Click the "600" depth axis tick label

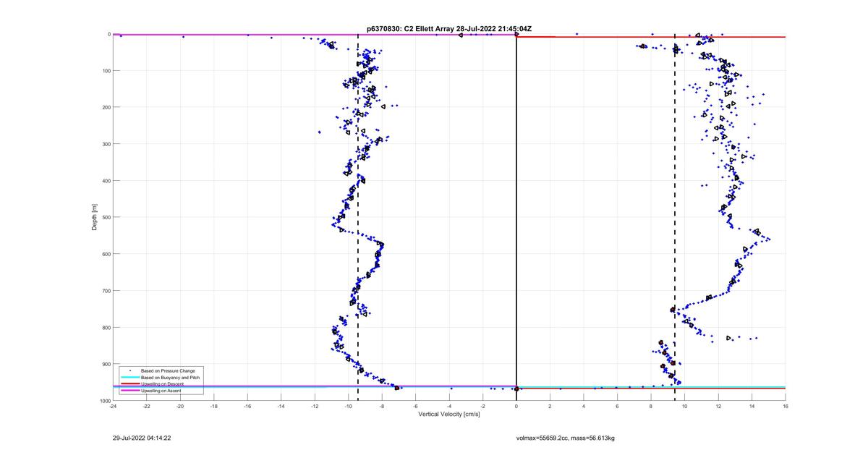point(106,254)
